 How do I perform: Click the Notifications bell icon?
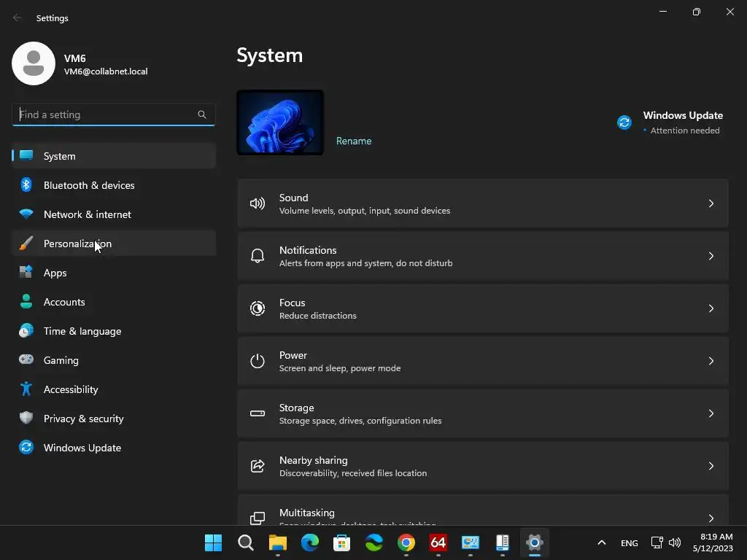(258, 256)
